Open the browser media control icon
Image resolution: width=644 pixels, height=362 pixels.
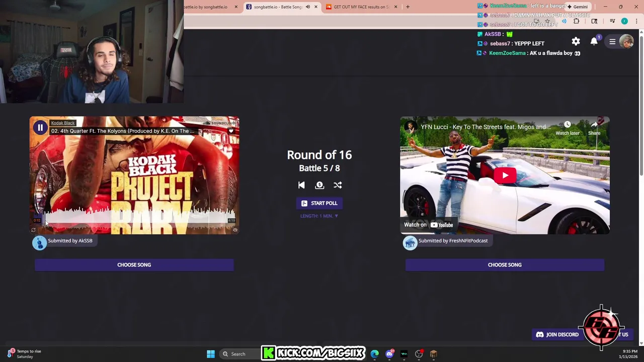(612, 21)
